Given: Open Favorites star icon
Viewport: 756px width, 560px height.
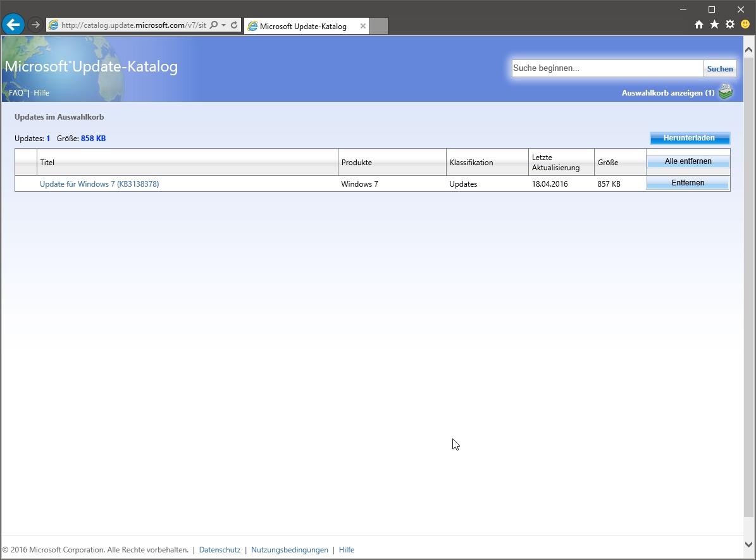Looking at the screenshot, I should (714, 24).
